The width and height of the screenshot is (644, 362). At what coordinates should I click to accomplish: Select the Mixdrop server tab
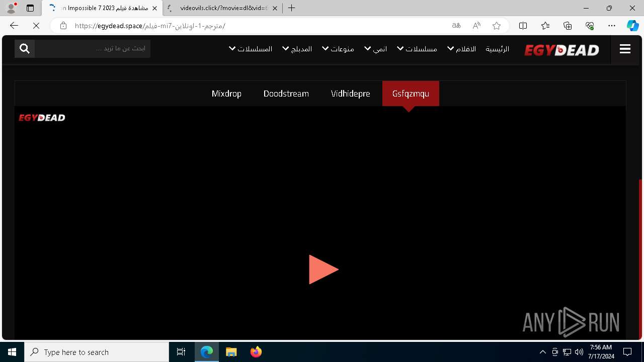click(226, 94)
